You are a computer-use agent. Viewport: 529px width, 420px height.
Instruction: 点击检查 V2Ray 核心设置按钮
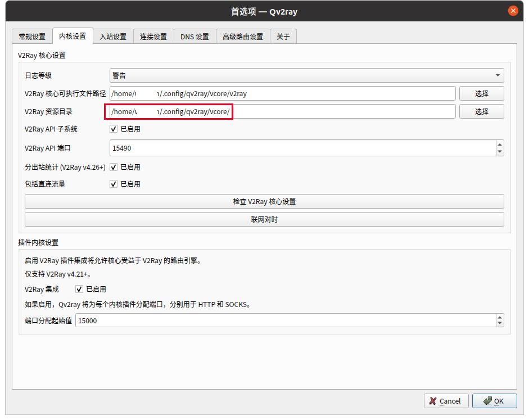coord(264,201)
